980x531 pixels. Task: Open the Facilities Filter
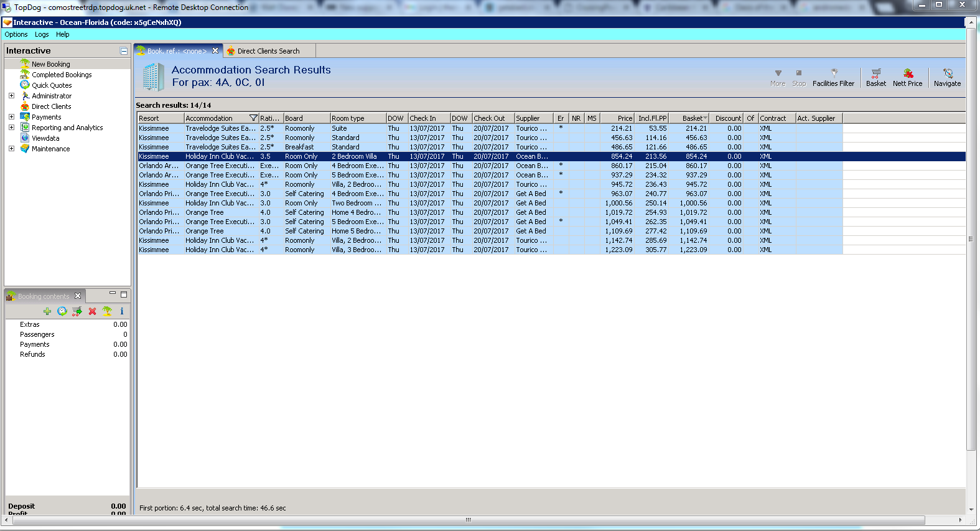[x=834, y=78]
